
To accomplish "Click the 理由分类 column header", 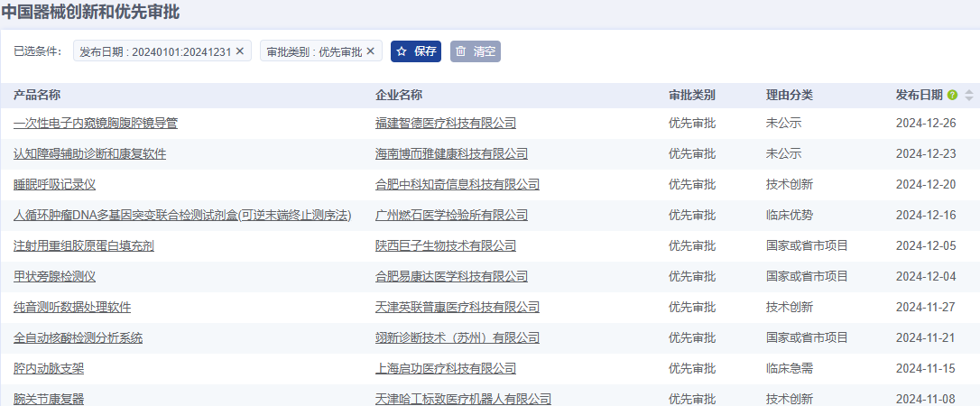I will [790, 96].
